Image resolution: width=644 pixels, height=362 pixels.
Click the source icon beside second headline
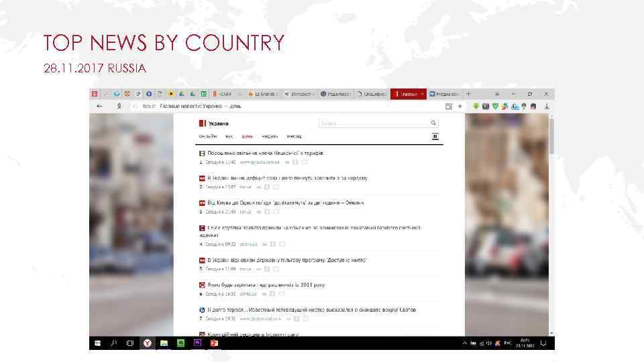[x=202, y=178]
